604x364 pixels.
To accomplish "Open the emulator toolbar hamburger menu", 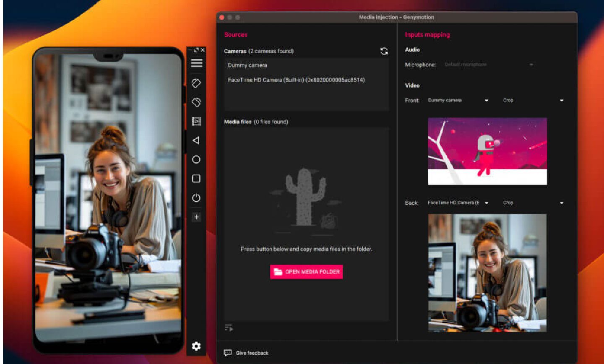I will point(197,63).
